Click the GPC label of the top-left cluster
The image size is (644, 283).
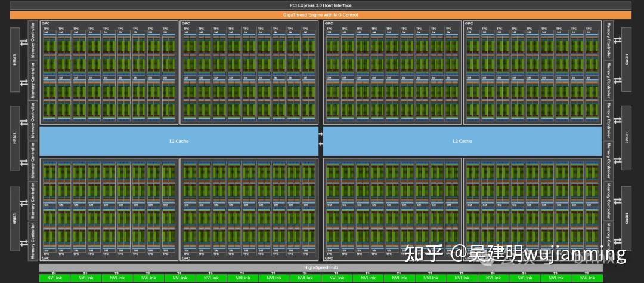[45, 23]
